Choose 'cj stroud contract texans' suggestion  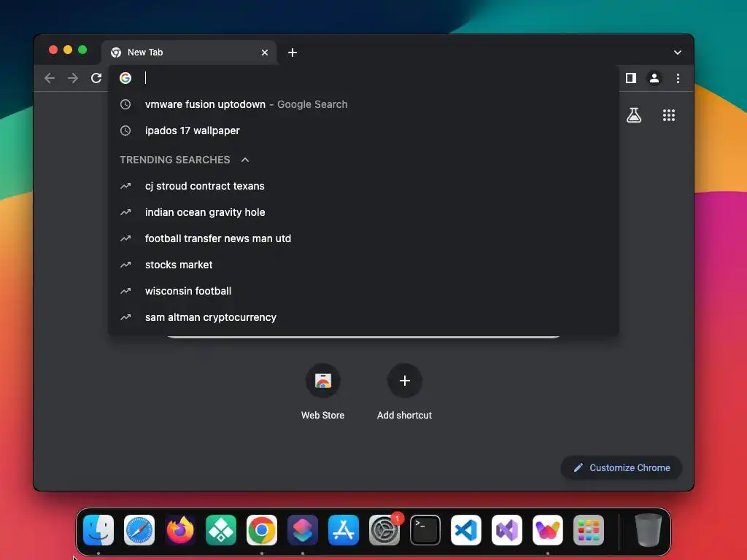(x=363, y=186)
